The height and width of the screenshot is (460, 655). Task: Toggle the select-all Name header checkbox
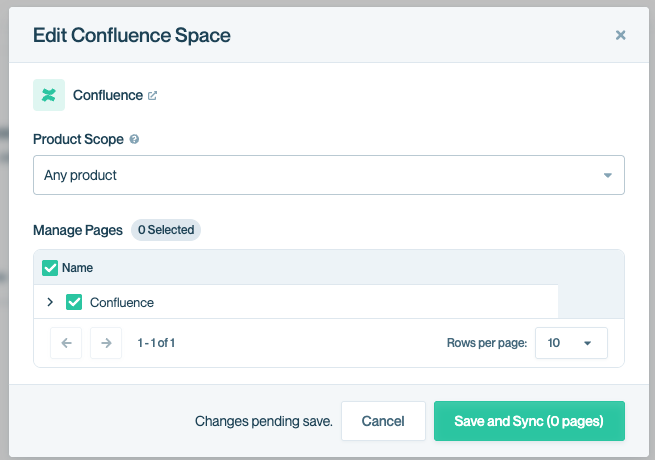click(50, 268)
